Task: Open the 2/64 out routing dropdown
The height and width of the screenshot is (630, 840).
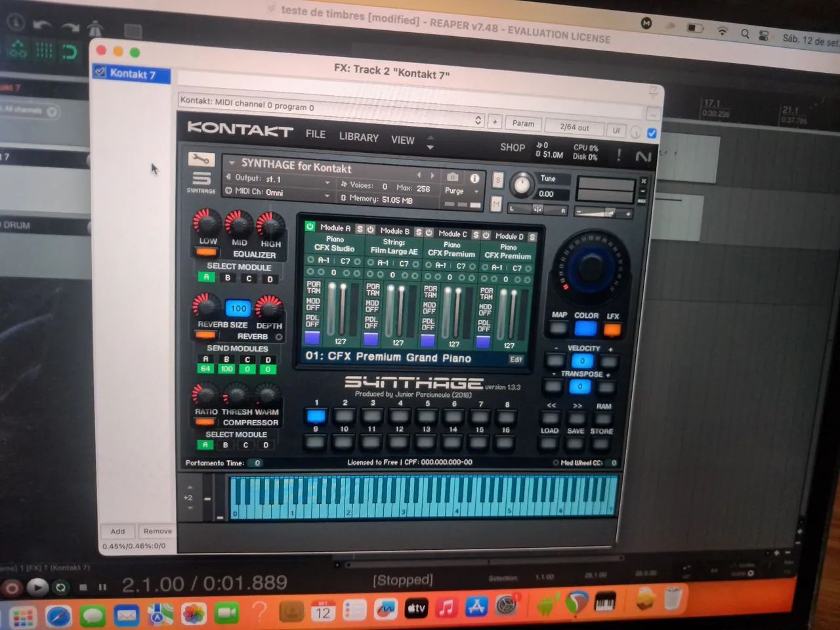Action: pos(574,127)
